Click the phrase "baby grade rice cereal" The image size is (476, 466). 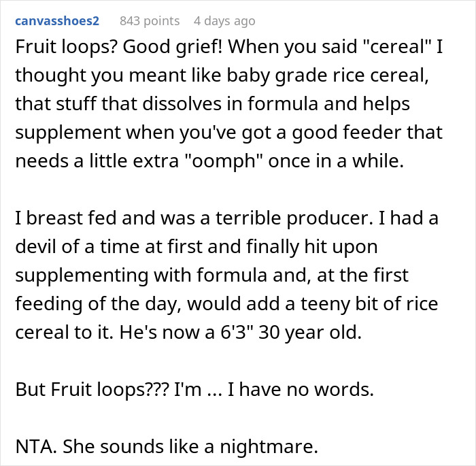pos(320,79)
